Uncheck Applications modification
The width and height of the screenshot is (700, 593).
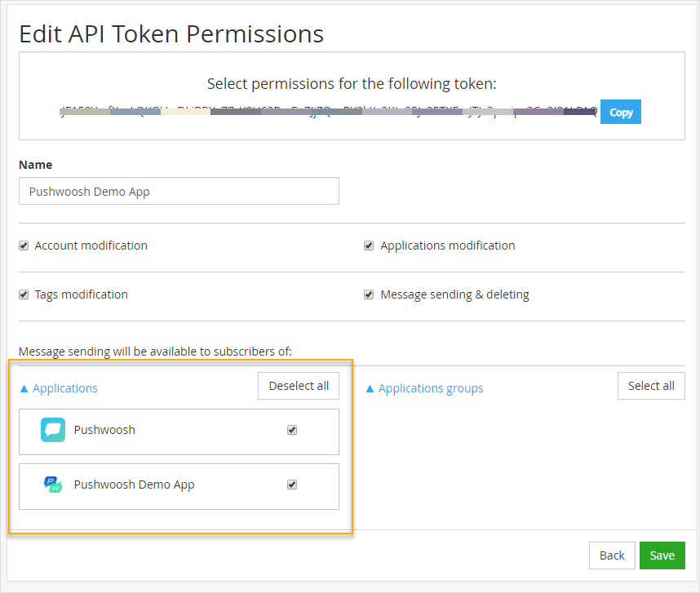click(369, 245)
